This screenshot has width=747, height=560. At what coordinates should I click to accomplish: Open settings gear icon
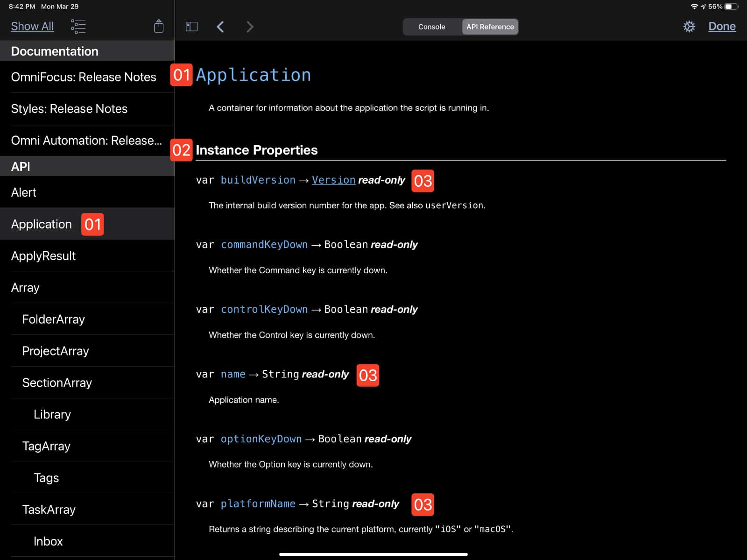pyautogui.click(x=689, y=27)
